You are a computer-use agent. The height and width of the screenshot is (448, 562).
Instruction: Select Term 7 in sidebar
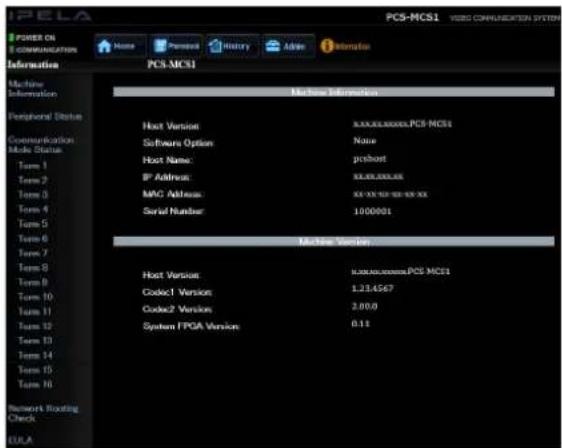(33, 253)
